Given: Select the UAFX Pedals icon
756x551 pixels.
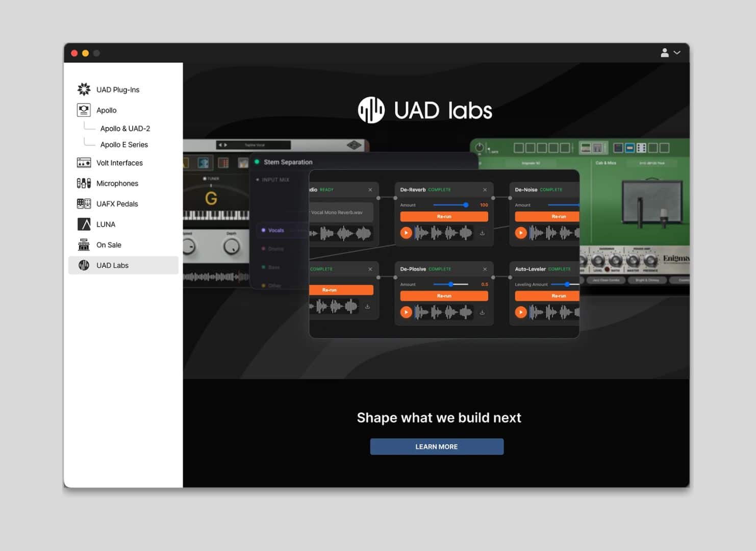Looking at the screenshot, I should coord(83,203).
